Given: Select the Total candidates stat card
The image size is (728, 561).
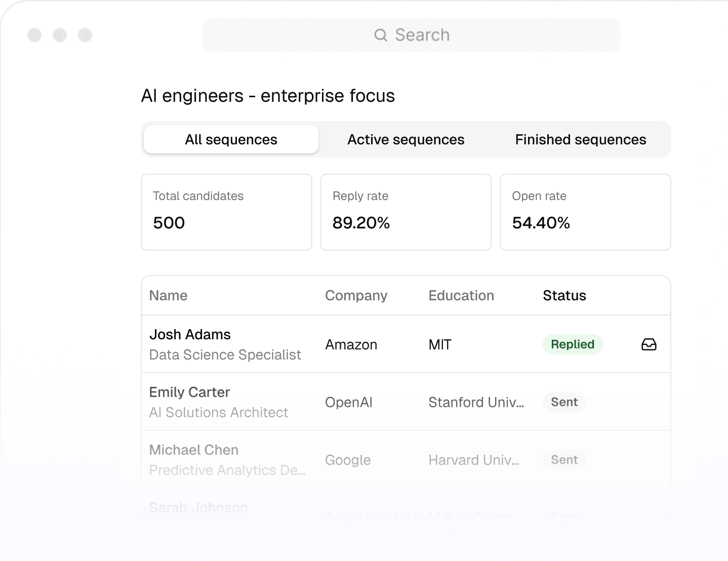Looking at the screenshot, I should coord(226,212).
